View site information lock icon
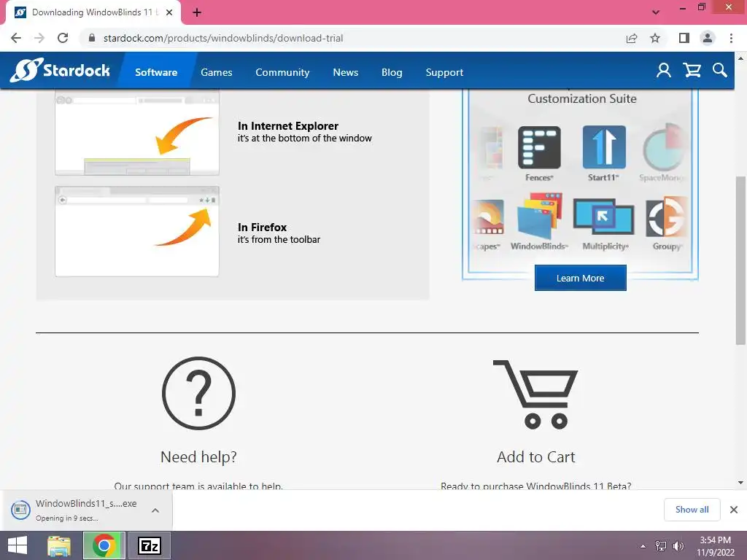 (92, 38)
